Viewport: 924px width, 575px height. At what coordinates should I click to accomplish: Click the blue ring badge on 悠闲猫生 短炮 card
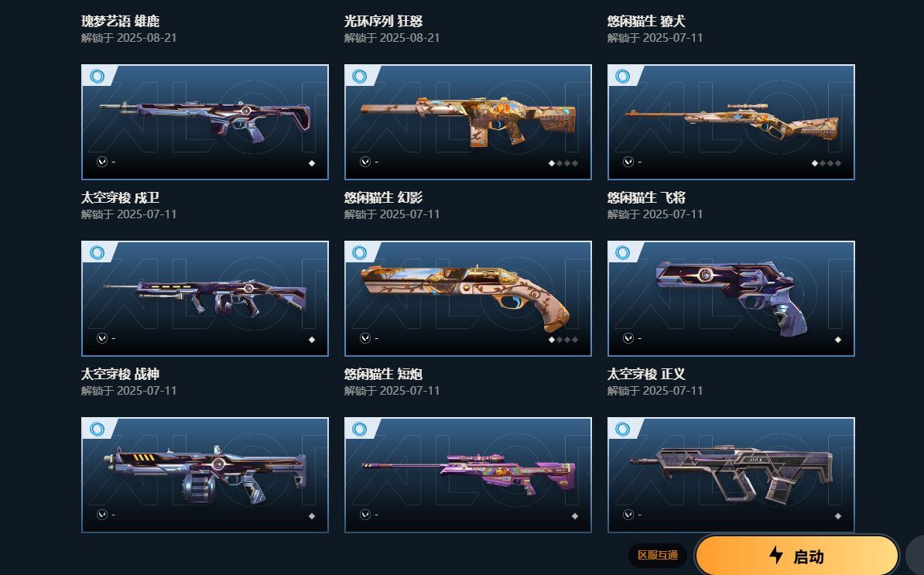click(360, 253)
